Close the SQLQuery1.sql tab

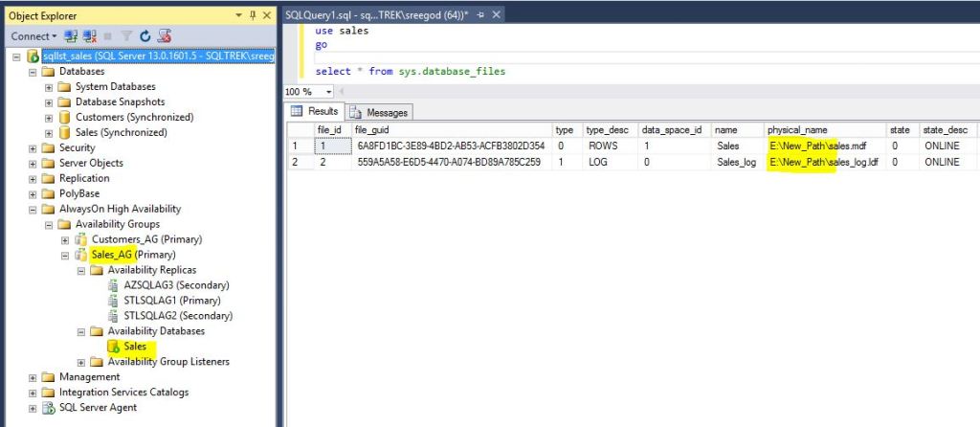496,15
